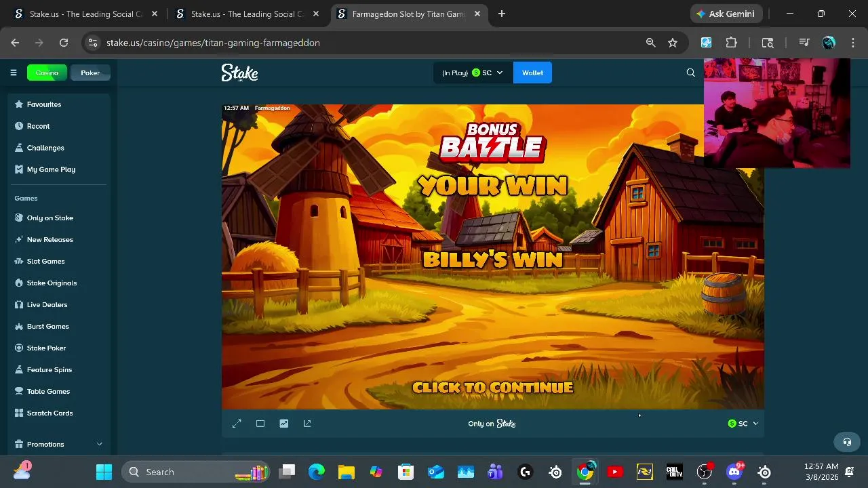This screenshot has height=488, width=868.
Task: Switch to first Stake.us browser tab
Action: tap(87, 14)
